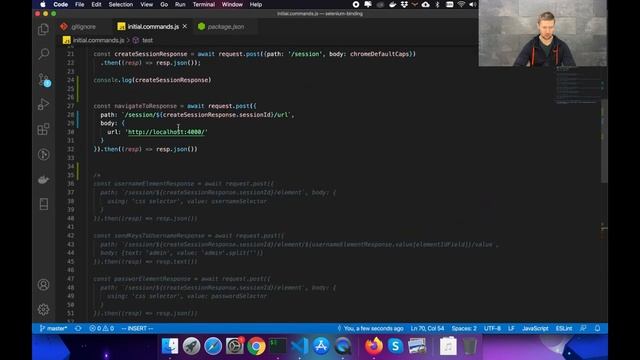This screenshot has height=360, width=640.
Task: Open the Bluetooth icon in menu bar
Action: click(x=438, y=4)
